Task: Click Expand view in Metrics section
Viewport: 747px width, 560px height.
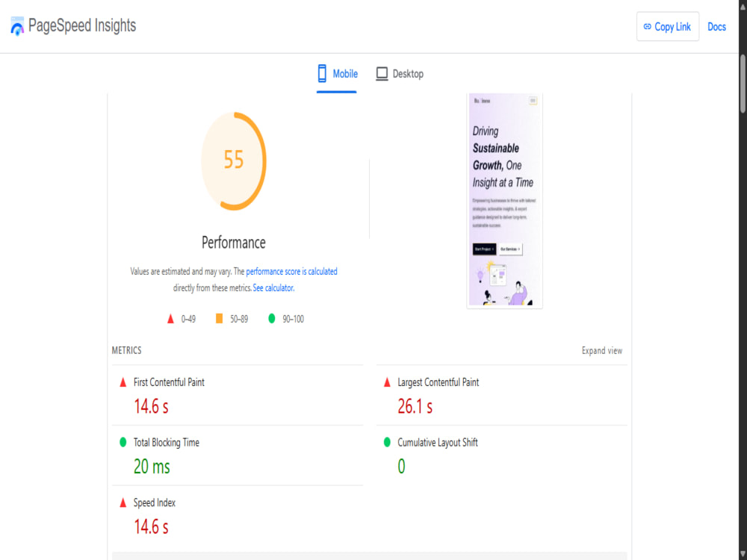Action: pos(601,350)
